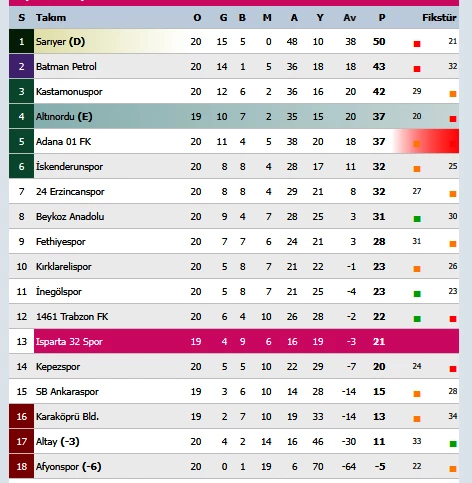Click the red fixture square in Kepezspor row
The image size is (472, 483).
[453, 369]
